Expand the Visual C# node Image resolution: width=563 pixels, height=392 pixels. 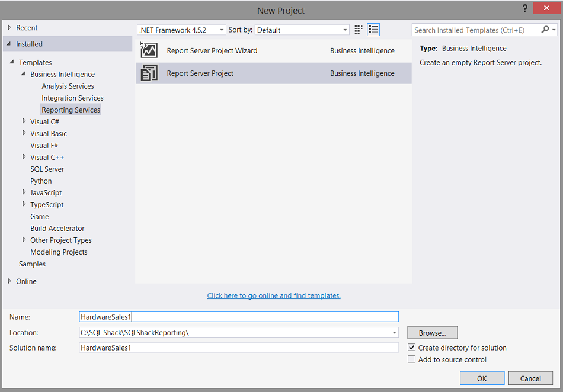tap(24, 121)
